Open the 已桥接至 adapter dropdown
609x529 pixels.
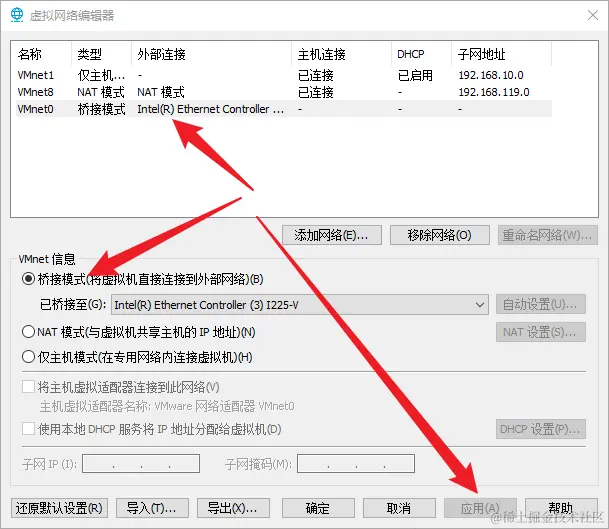[299, 305]
